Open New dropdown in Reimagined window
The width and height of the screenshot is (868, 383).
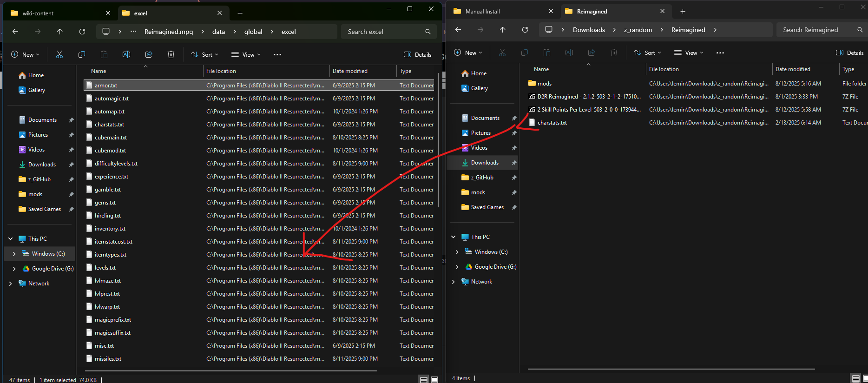pos(468,53)
